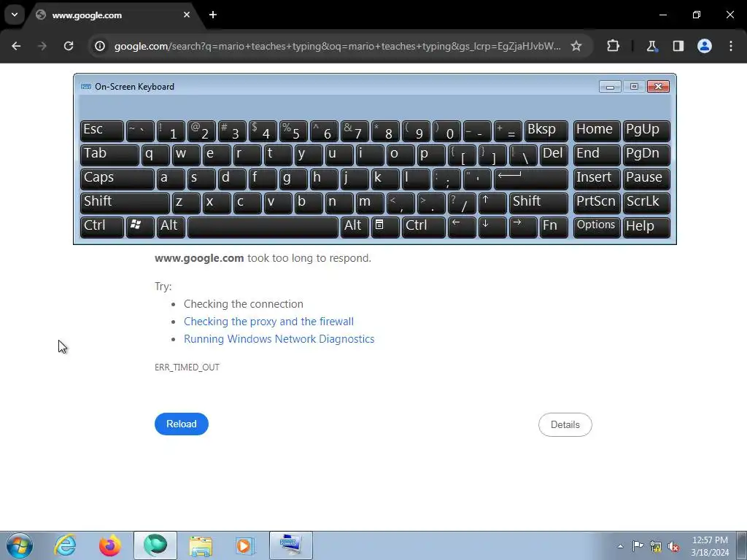This screenshot has height=560, width=747.
Task: Toggle the left Shift key on keyboard
Action: point(125,203)
